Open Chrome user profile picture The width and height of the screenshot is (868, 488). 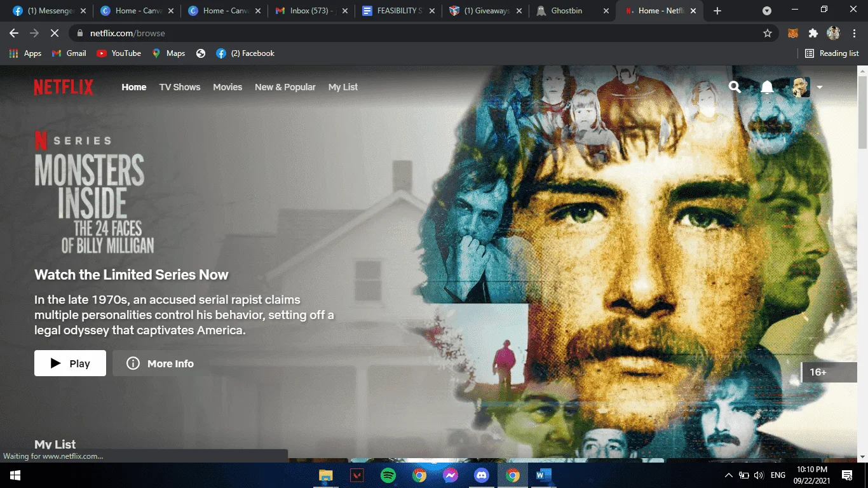pyautogui.click(x=833, y=33)
